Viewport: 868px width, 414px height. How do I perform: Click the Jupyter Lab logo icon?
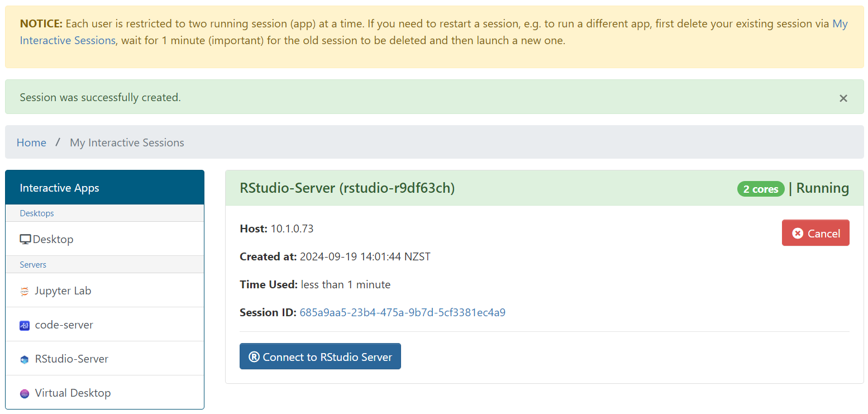[25, 291]
